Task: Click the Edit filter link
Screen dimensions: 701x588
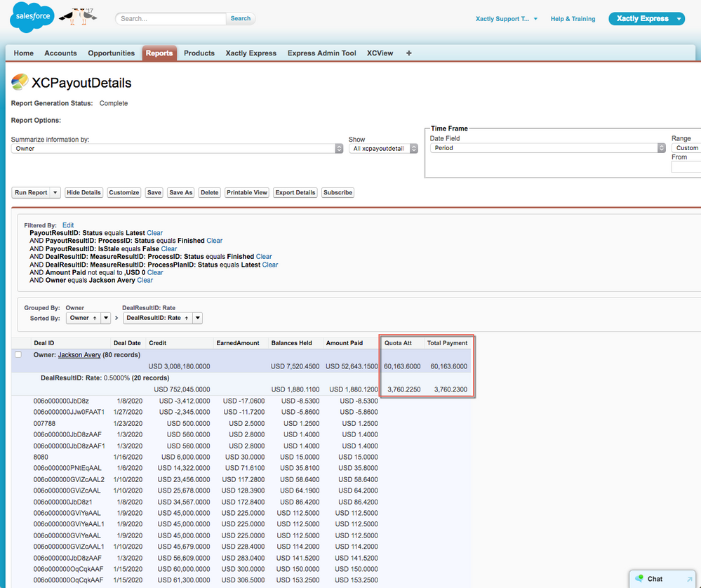Action: (x=68, y=225)
